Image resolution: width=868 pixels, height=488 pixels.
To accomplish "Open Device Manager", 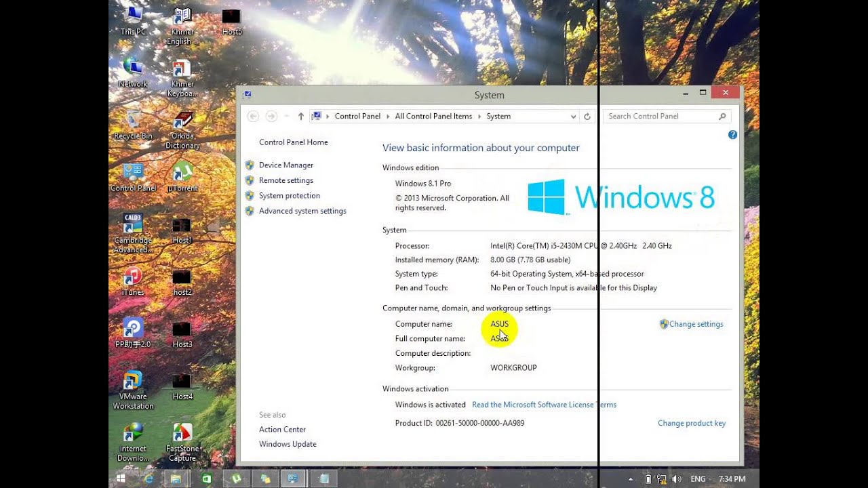I will click(x=286, y=165).
